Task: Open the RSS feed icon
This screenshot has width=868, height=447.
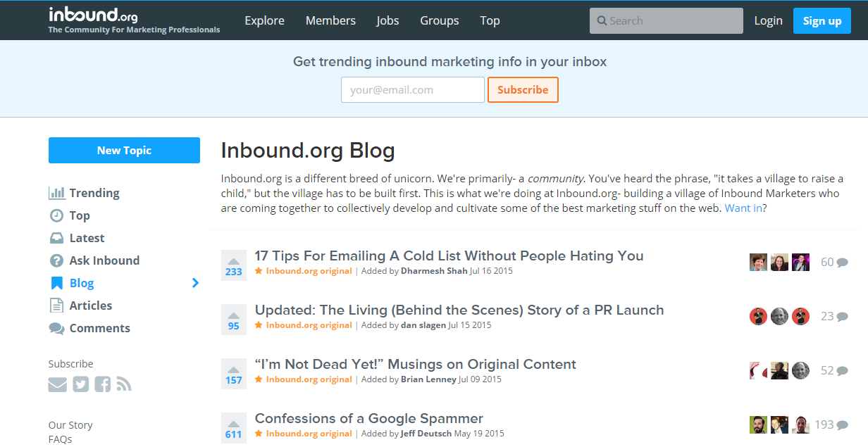Action: point(124,384)
